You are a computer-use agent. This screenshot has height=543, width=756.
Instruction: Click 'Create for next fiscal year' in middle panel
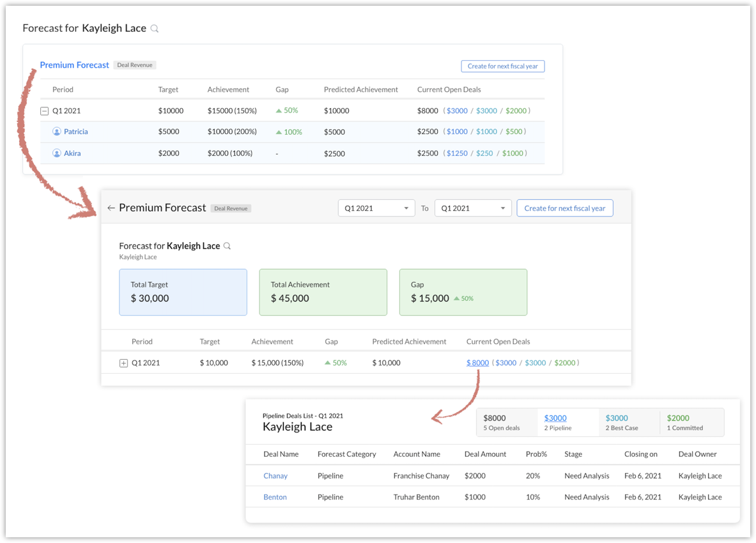point(564,208)
